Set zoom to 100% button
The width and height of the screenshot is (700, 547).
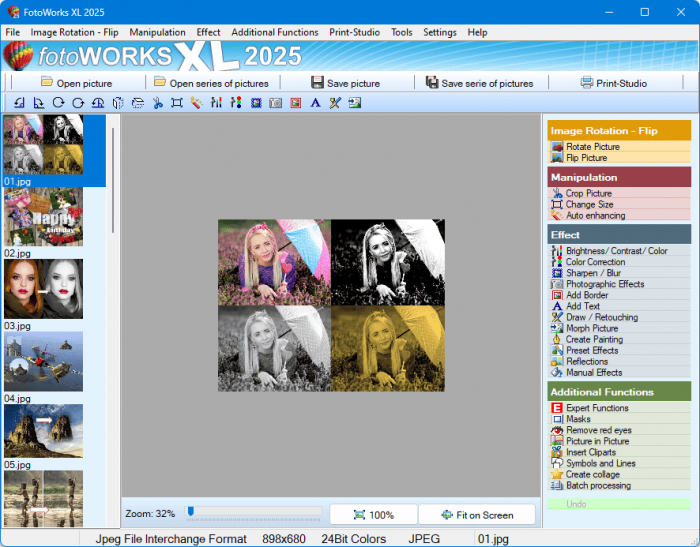373,515
